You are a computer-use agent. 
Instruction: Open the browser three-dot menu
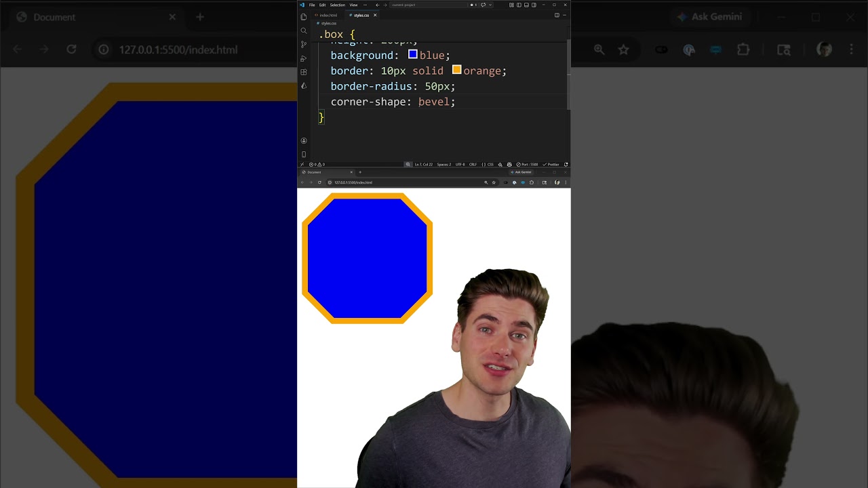pos(566,182)
